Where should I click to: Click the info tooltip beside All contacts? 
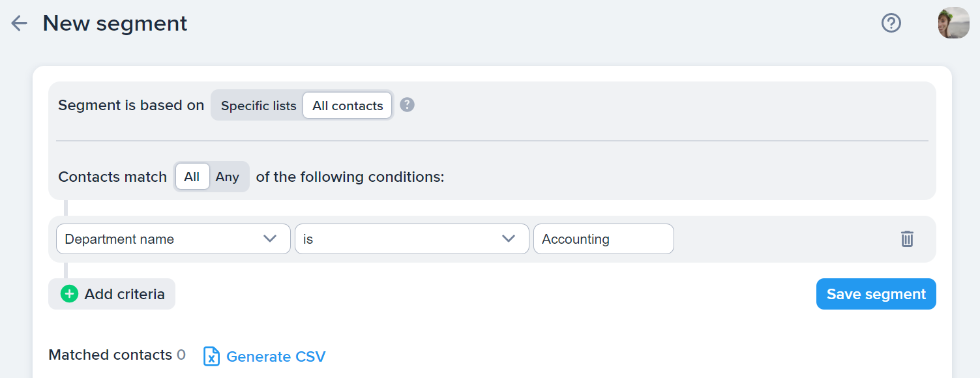tap(407, 105)
